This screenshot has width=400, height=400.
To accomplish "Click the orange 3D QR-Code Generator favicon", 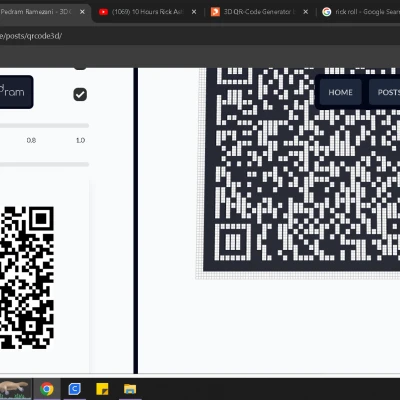I will point(215,12).
